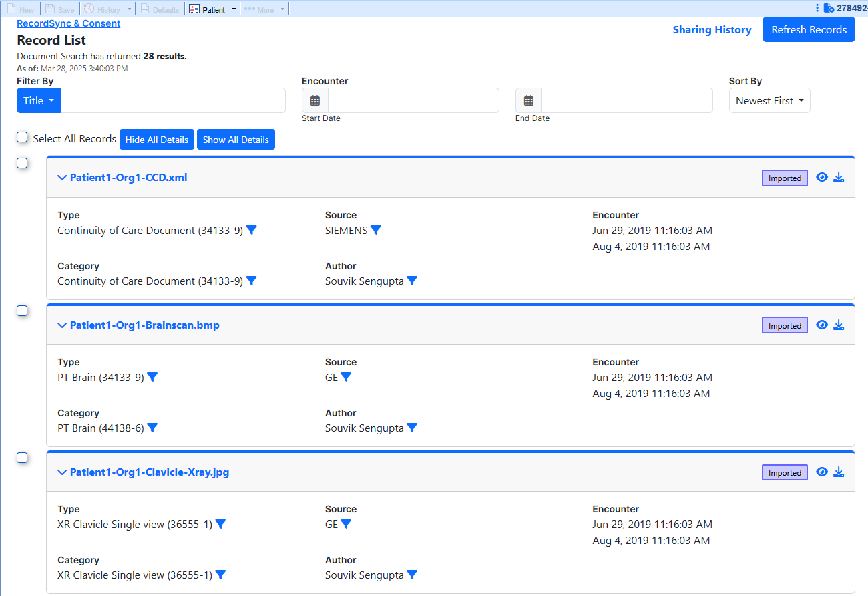Click into the Start Date field

click(x=413, y=100)
